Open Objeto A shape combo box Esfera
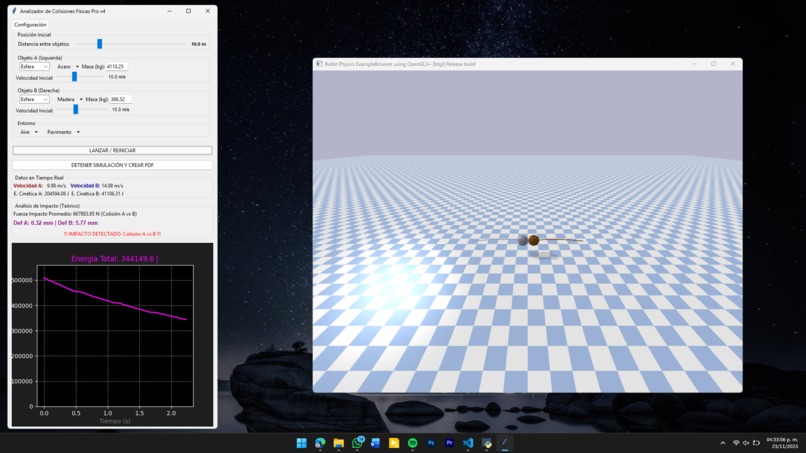806x453 pixels. (x=34, y=67)
